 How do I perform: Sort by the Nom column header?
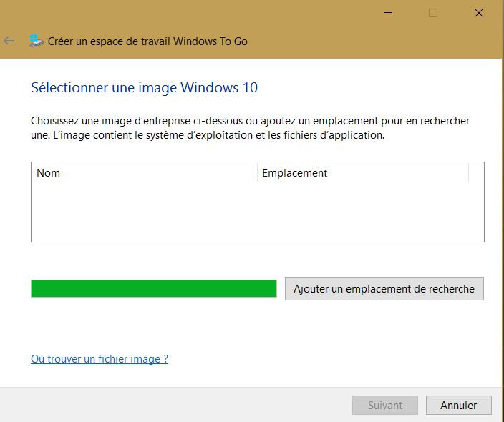[145, 173]
